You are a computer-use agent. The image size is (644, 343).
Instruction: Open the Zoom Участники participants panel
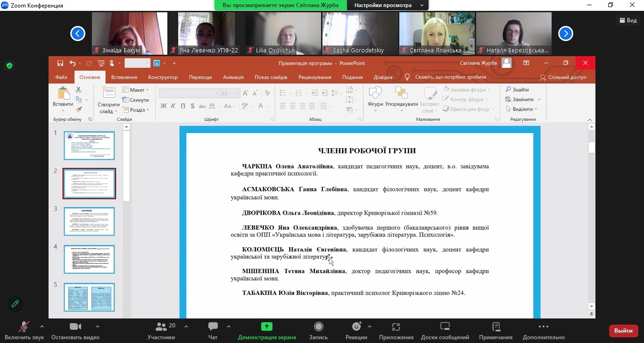tap(161, 331)
